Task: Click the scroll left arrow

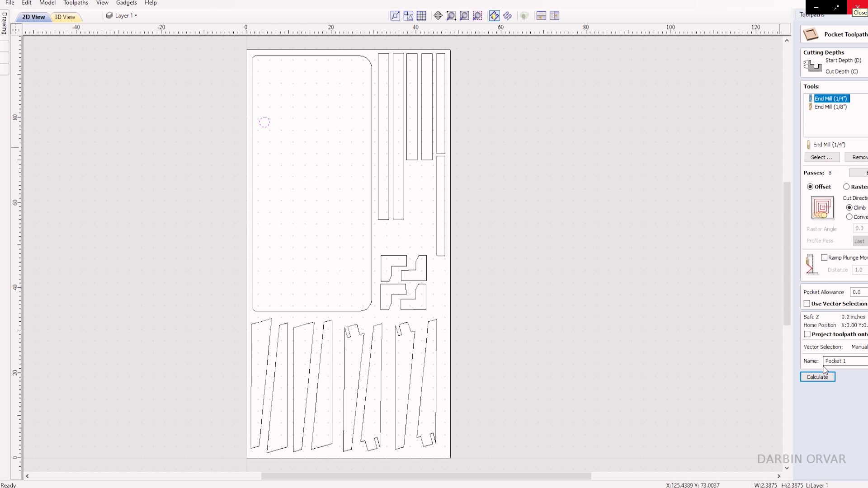Action: (x=27, y=476)
